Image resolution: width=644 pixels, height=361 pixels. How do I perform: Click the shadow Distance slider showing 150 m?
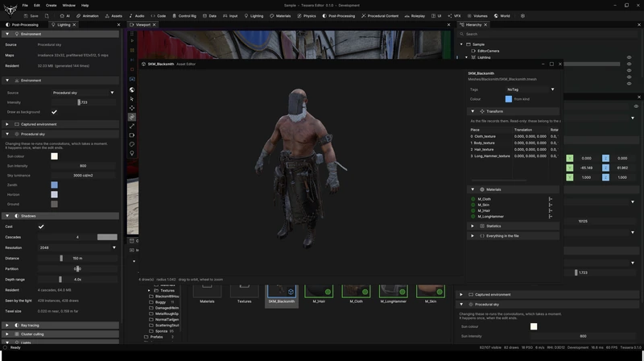tap(77, 258)
